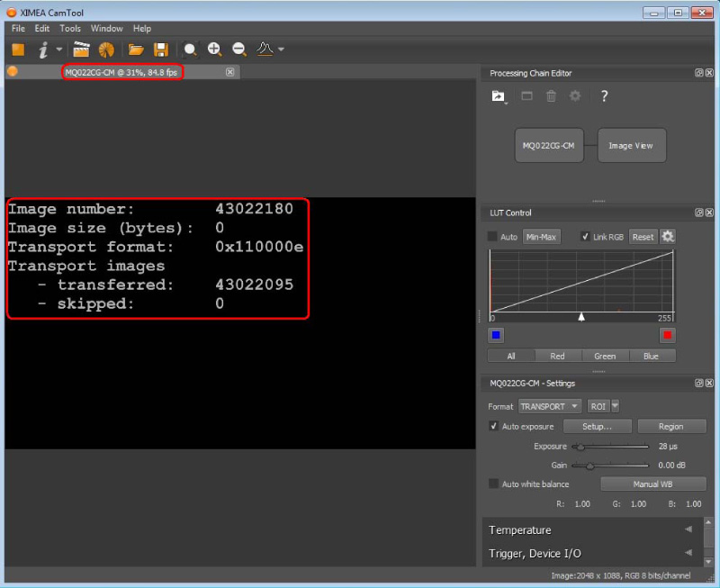Select the Blue channel tab
Screen dimensions: 720x588
(651, 356)
